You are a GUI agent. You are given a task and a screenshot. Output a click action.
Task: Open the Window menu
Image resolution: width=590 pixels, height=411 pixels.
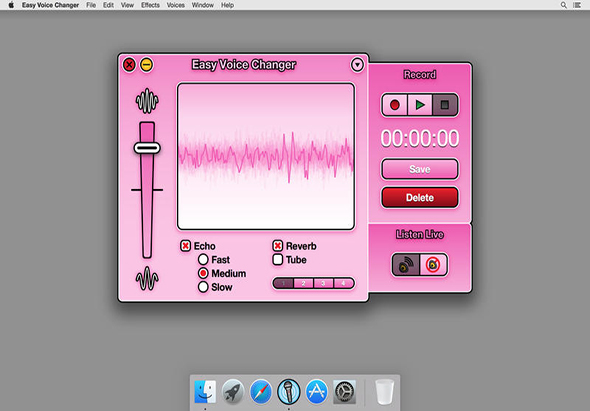[202, 5]
